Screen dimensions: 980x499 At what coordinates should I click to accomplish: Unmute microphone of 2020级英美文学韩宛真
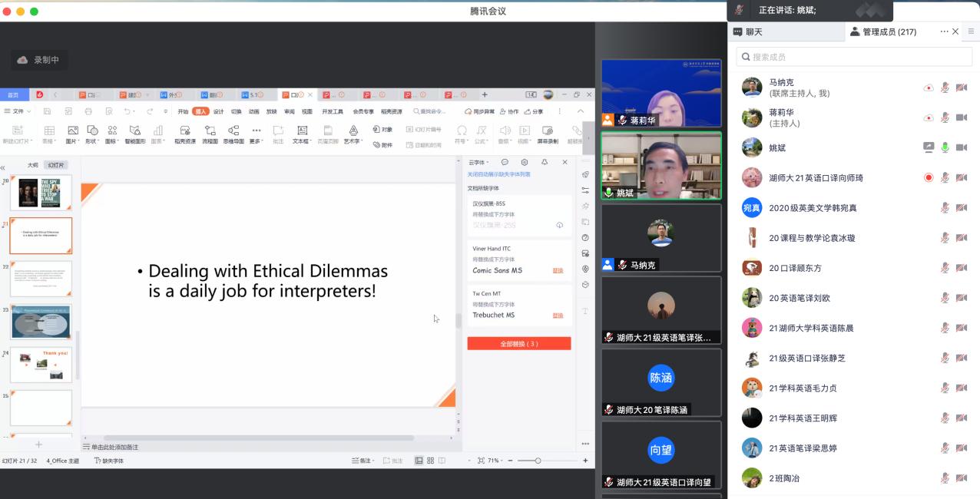tap(945, 208)
